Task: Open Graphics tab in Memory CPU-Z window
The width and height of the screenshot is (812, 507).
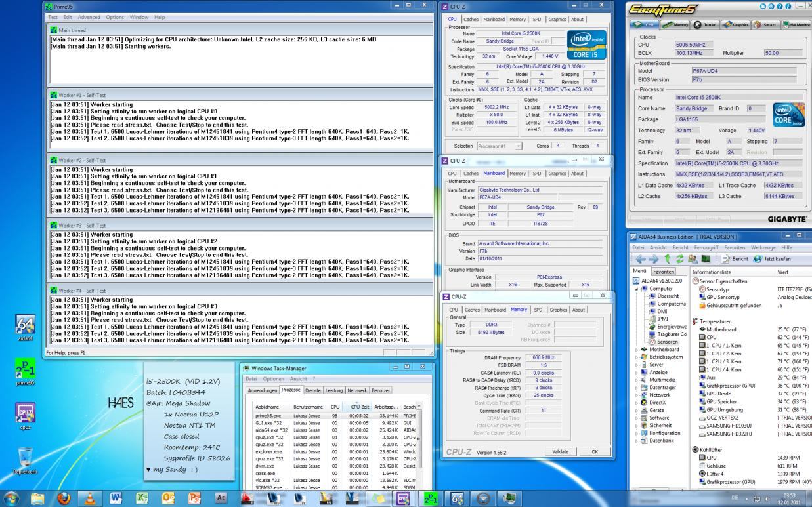Action: 557,310
